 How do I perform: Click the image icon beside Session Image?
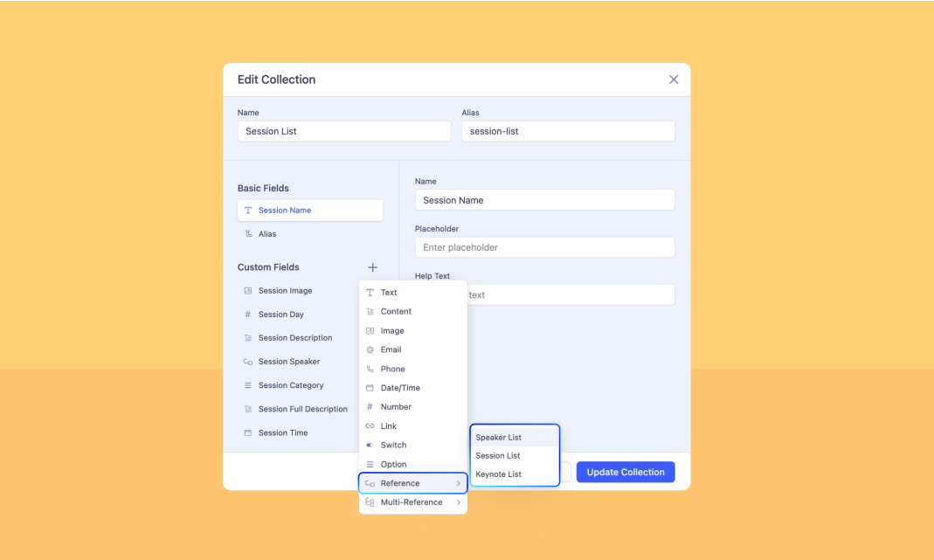[x=248, y=291]
